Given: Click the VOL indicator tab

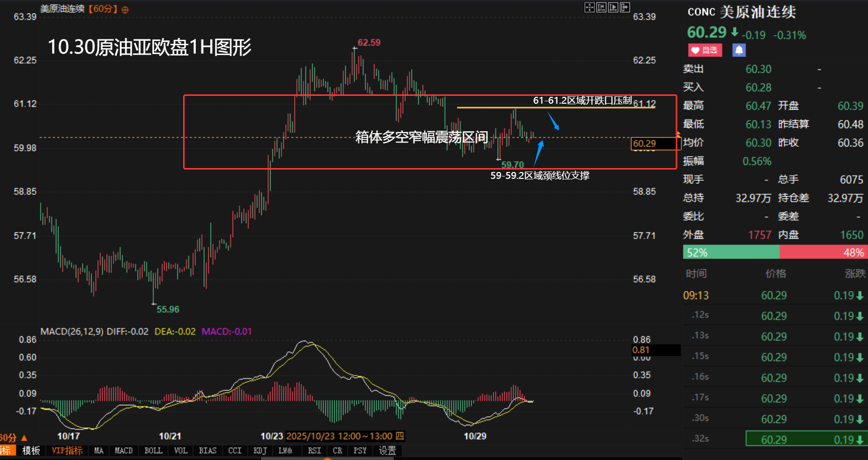Looking at the screenshot, I should [181, 451].
